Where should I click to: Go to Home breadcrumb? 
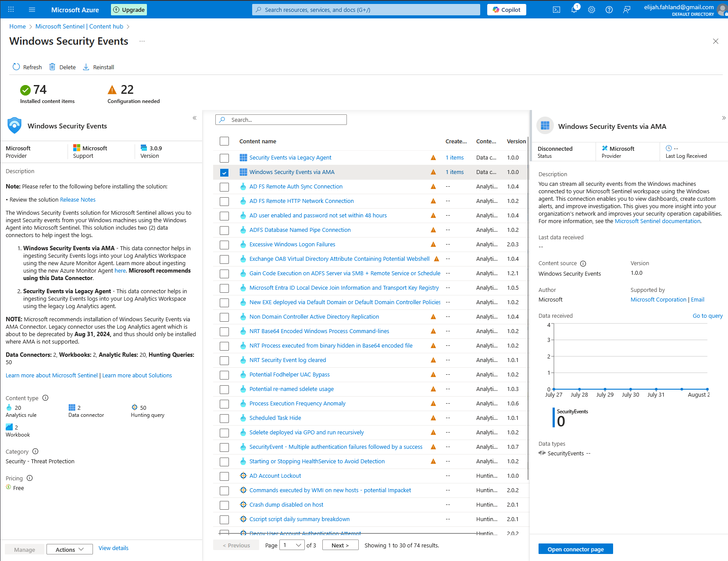[18, 26]
